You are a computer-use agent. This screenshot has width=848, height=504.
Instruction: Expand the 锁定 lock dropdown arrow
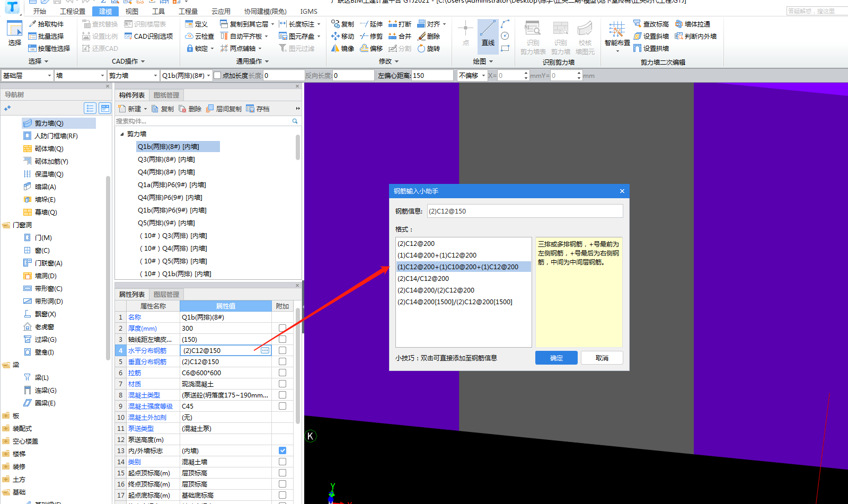point(212,48)
